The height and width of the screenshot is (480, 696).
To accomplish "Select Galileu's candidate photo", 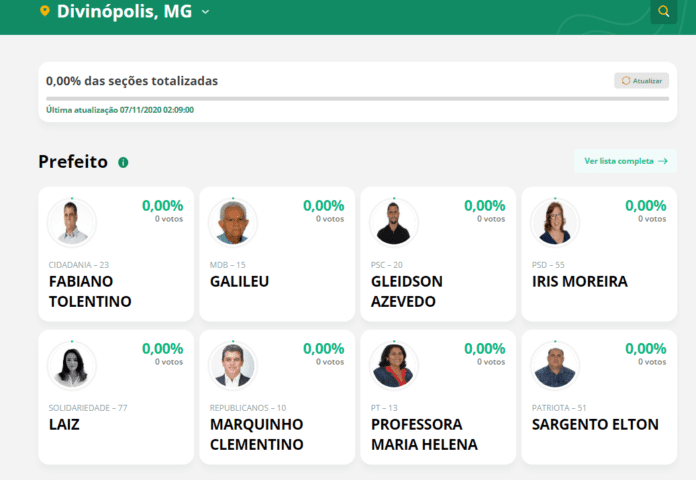I will point(233,222).
